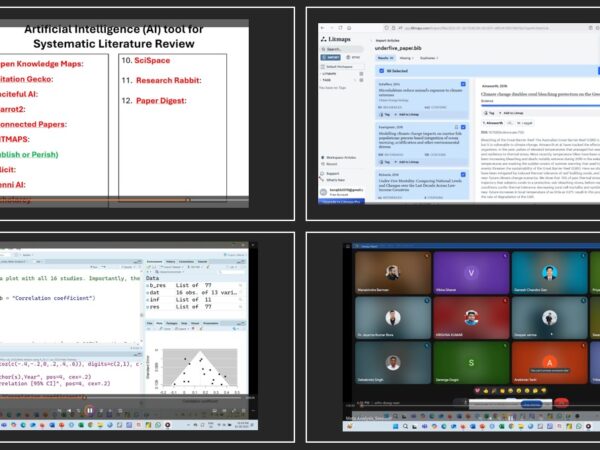Switch to the Missing tab in Litmaps import
Image resolution: width=600 pixels, height=450 pixels.
(406, 58)
